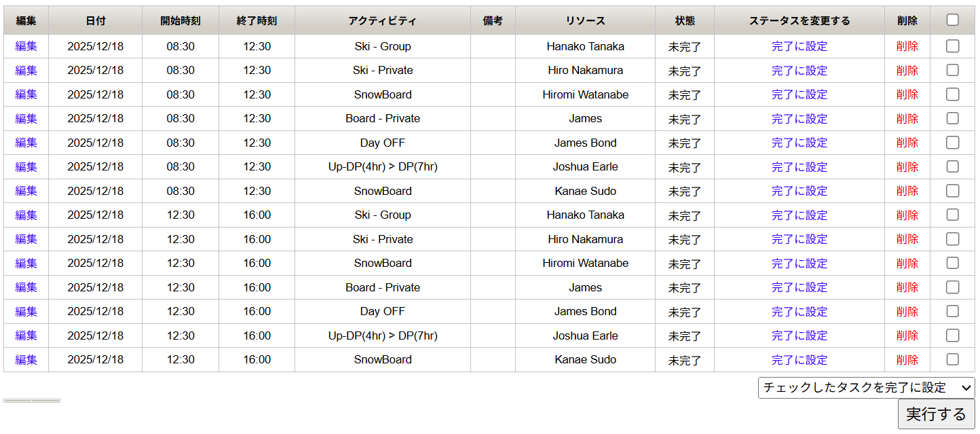Tick checkbox for 12:30 Joshua Earle row
The width and height of the screenshot is (980, 434).
click(952, 336)
